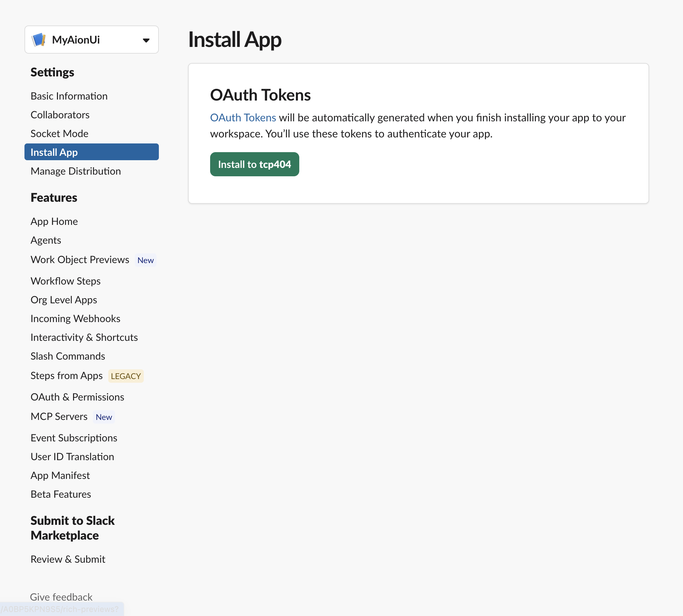Open App Home feature
This screenshot has height=616, width=683.
pyautogui.click(x=54, y=221)
